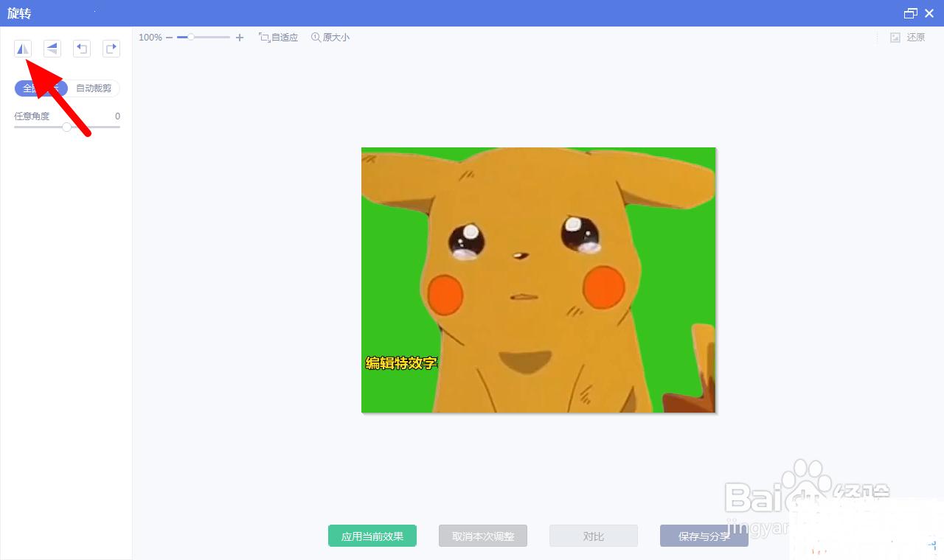
Task: Rotate image 90° clockwise
Action: (x=111, y=49)
